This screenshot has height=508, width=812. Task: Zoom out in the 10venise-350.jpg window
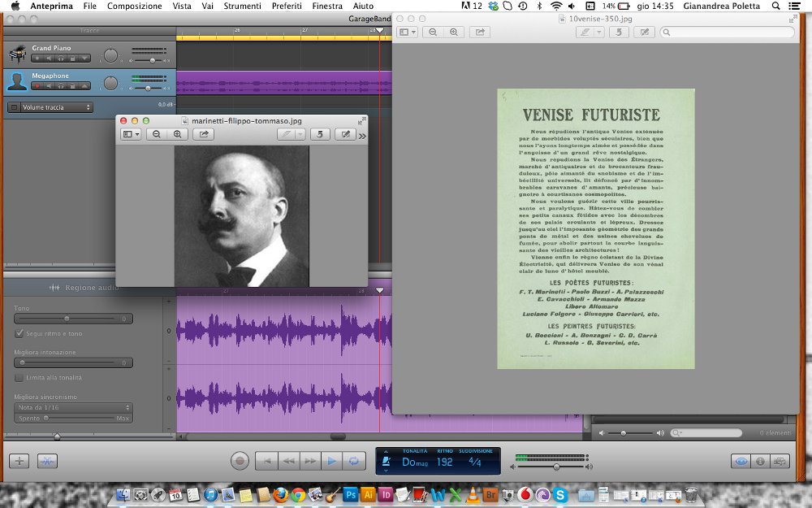coord(433,33)
